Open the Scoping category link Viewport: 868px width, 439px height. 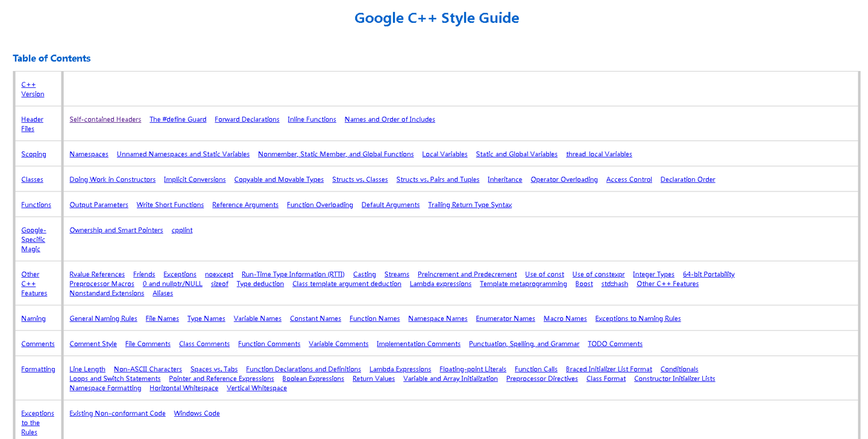(34, 154)
